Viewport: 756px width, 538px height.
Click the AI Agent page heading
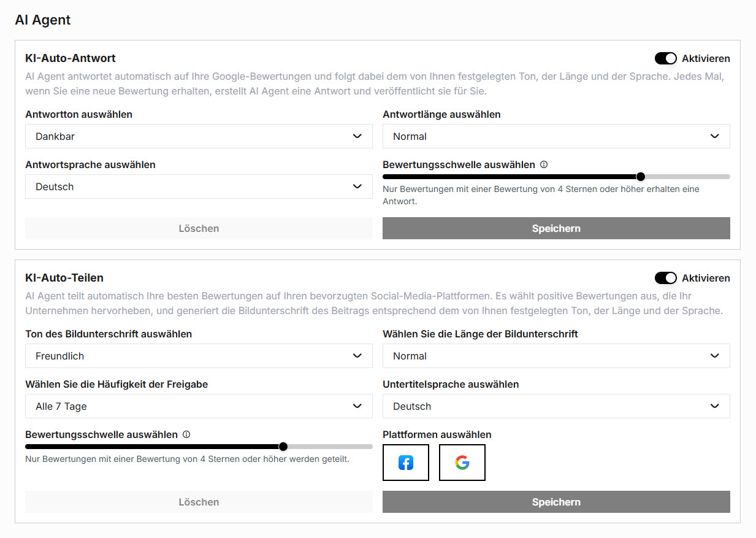pos(43,20)
